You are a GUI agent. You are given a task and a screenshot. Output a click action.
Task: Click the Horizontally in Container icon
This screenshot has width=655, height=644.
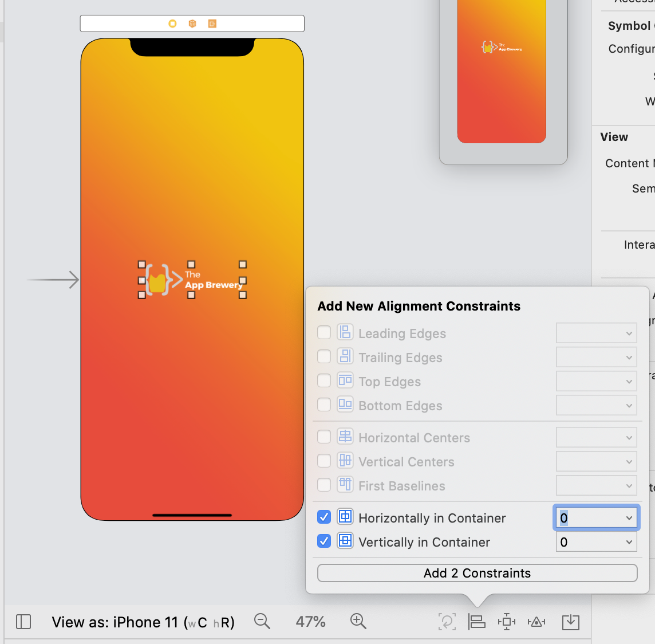345,517
